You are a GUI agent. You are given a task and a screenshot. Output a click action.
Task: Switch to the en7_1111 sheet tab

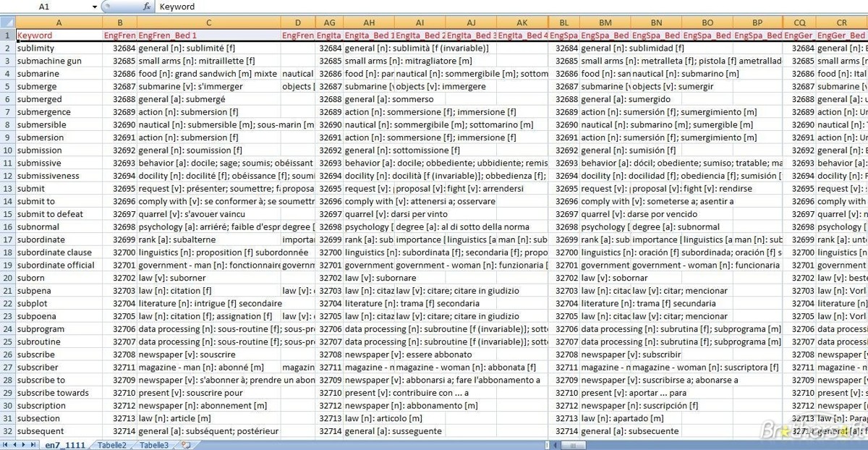[67, 445]
